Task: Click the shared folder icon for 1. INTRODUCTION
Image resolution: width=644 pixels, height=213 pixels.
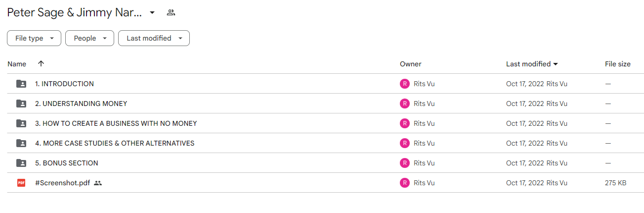Action: pos(21,84)
